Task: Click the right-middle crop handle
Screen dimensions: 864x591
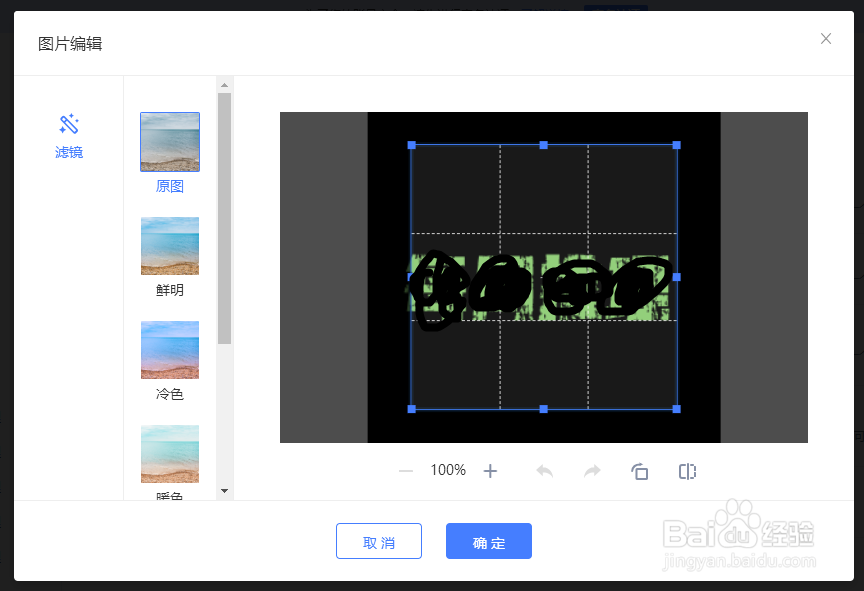Action: [x=677, y=277]
